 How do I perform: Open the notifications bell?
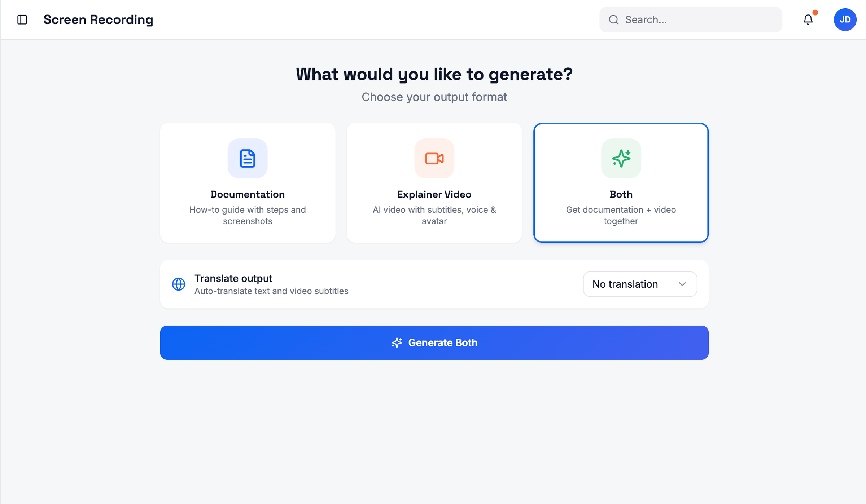808,19
